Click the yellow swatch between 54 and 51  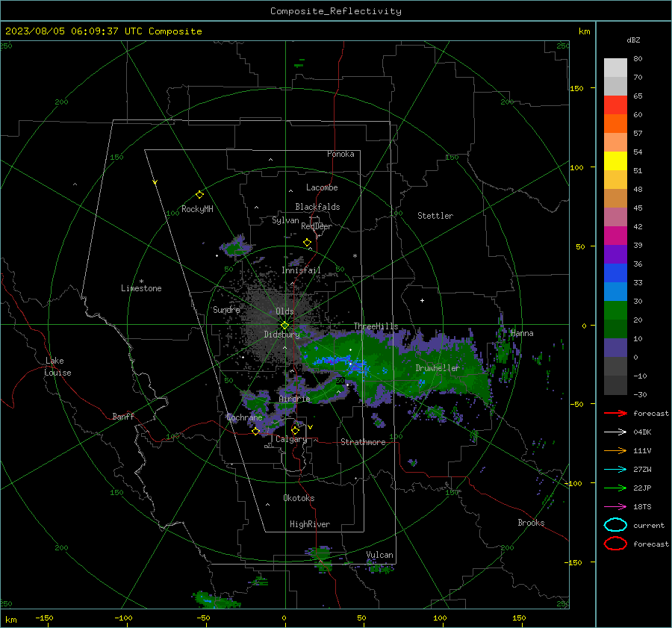point(615,161)
